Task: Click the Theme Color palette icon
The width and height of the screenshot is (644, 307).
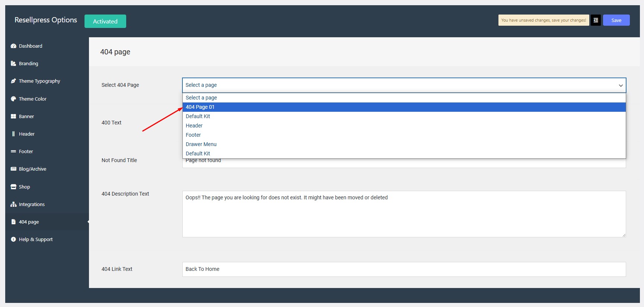Action: point(13,99)
